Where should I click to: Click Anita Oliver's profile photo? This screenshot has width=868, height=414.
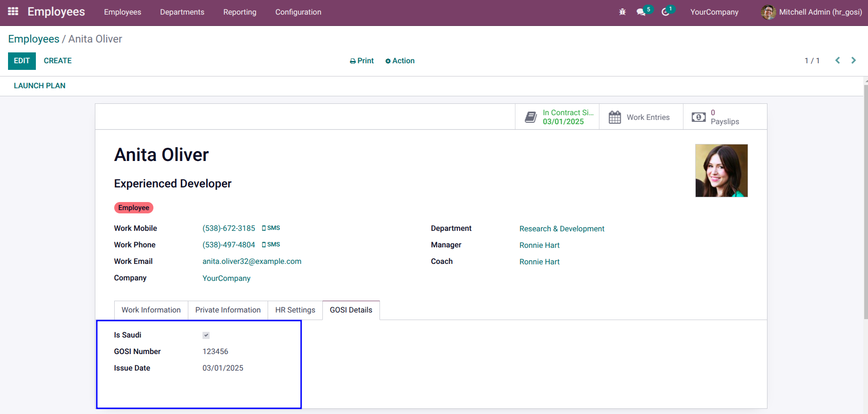[x=721, y=170]
